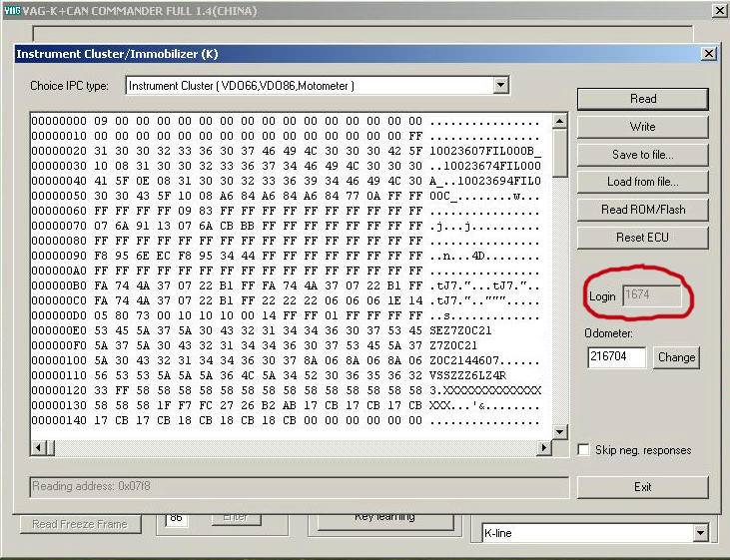Viewport: 730px width, 560px height.
Task: Click hex viewer scroll down arrow
Action: click(559, 432)
